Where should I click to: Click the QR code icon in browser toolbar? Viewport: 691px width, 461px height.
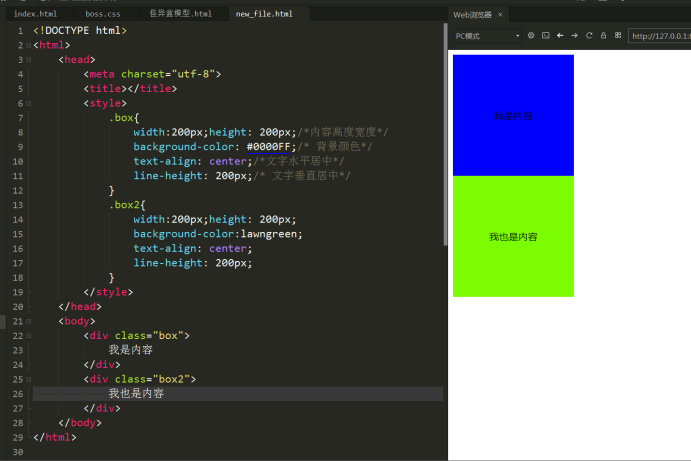[618, 36]
